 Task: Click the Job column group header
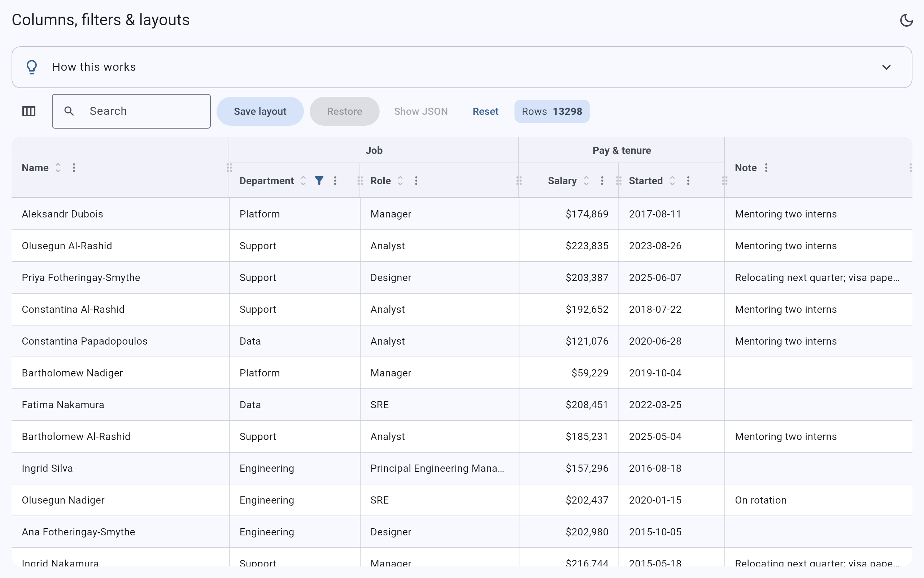point(374,151)
